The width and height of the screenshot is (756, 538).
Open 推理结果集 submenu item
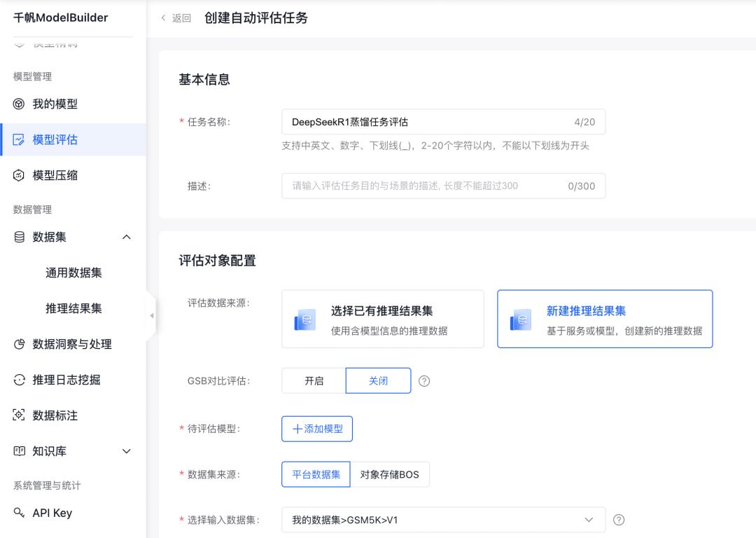coord(73,308)
